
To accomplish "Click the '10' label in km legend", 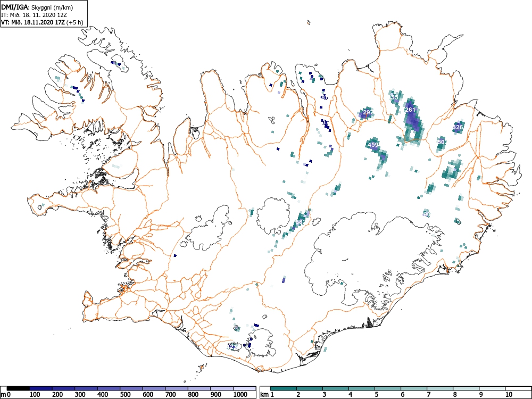I will [509, 395].
